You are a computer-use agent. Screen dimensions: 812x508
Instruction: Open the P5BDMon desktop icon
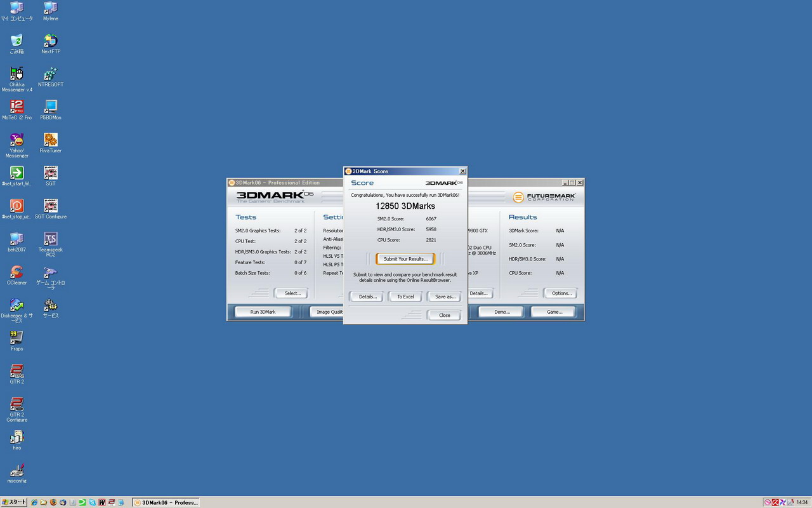(x=50, y=110)
